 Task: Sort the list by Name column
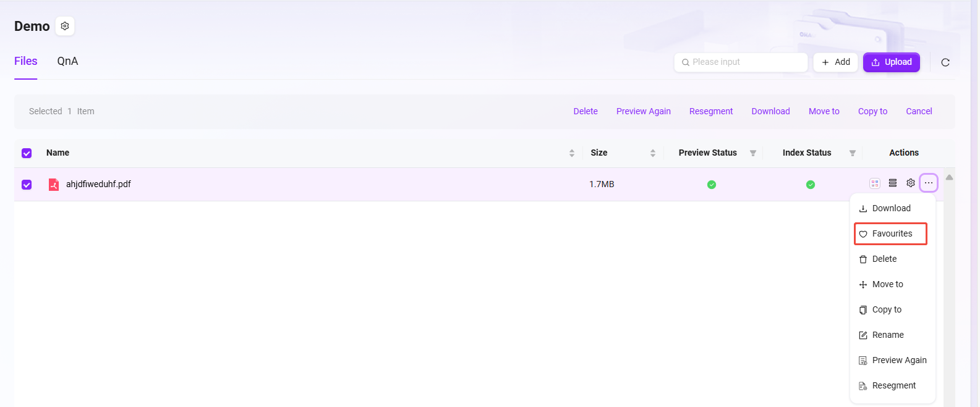[x=571, y=153]
